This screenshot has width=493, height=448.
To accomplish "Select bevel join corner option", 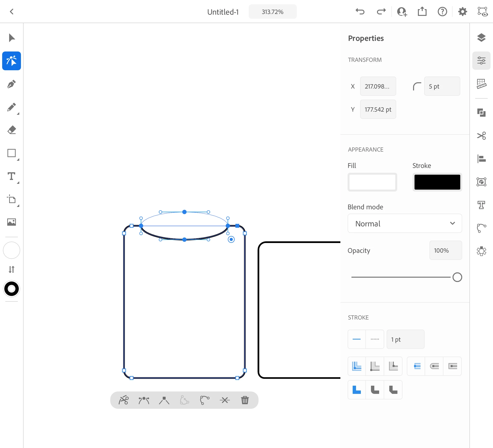I will (393, 390).
